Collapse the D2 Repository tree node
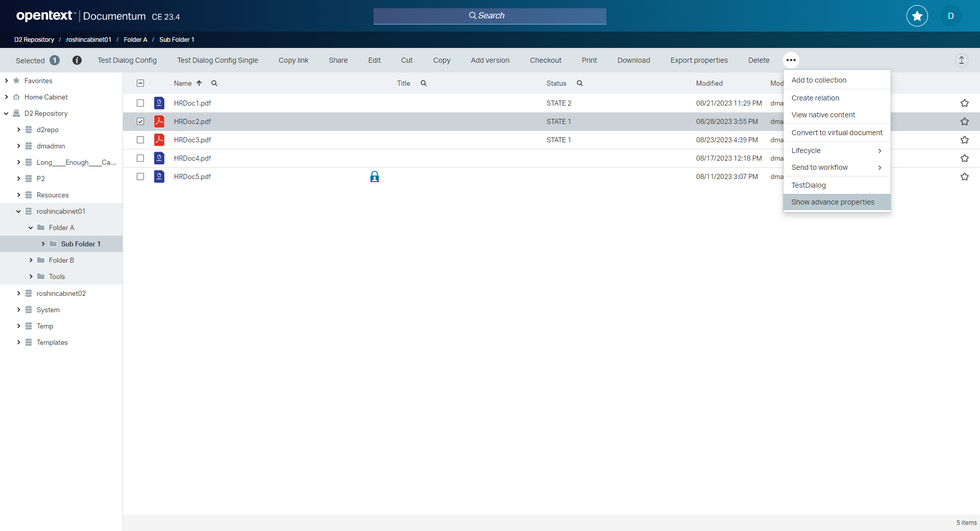The height and width of the screenshot is (531, 980). pos(6,113)
